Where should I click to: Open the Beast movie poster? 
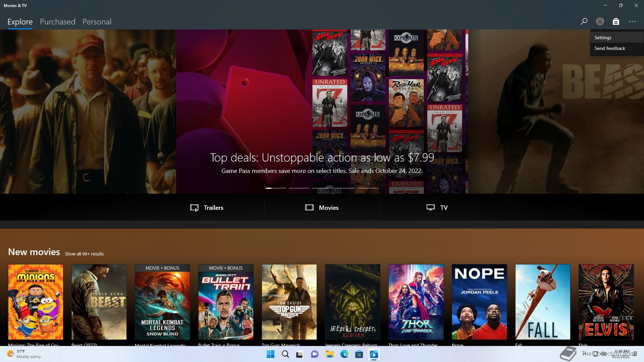click(99, 302)
